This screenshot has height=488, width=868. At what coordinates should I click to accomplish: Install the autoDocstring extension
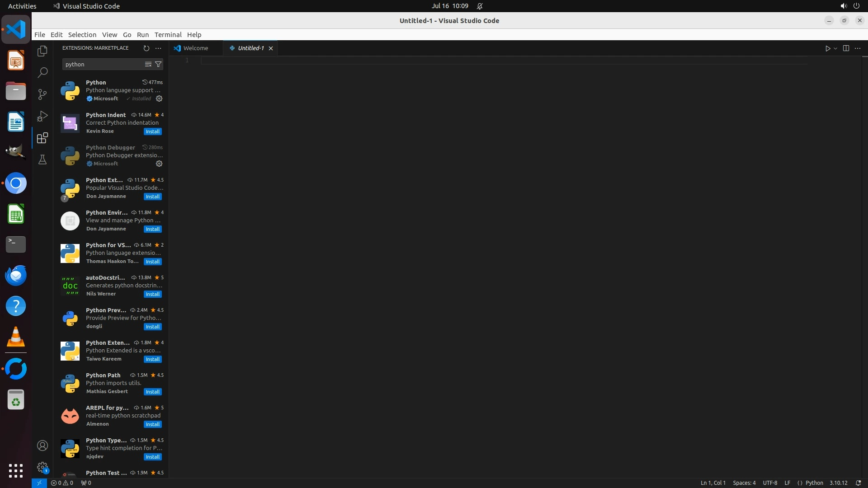[152, 294]
